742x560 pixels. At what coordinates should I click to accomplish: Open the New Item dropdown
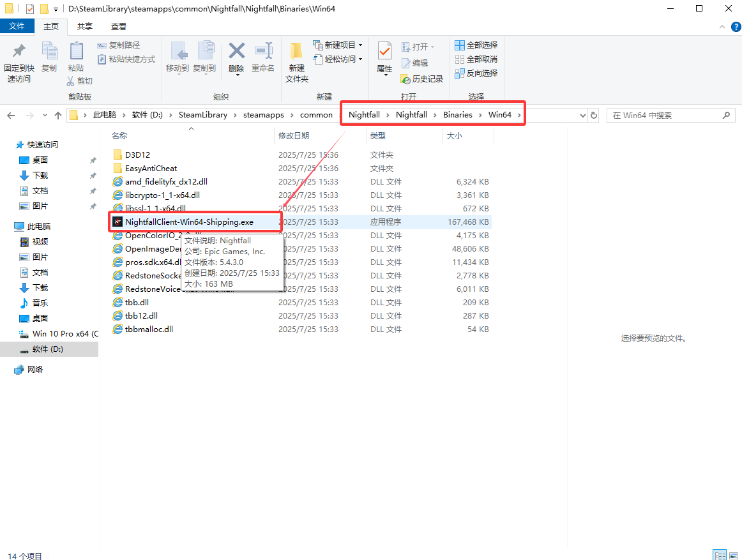coord(361,45)
